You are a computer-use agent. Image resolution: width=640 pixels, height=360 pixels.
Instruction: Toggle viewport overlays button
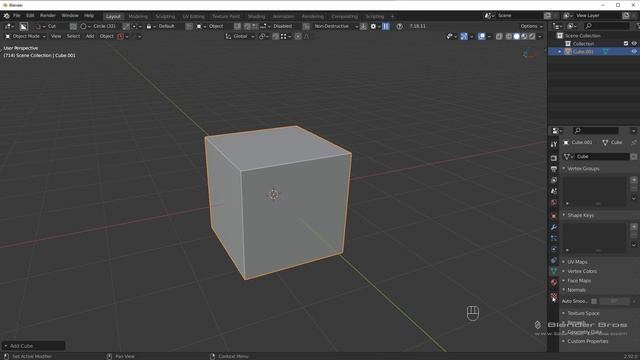(x=482, y=36)
